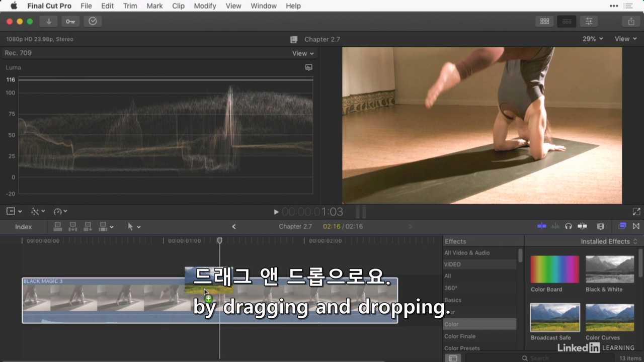Expand edit options arrow next to Overwrite
The image size is (644, 362).
click(x=112, y=227)
